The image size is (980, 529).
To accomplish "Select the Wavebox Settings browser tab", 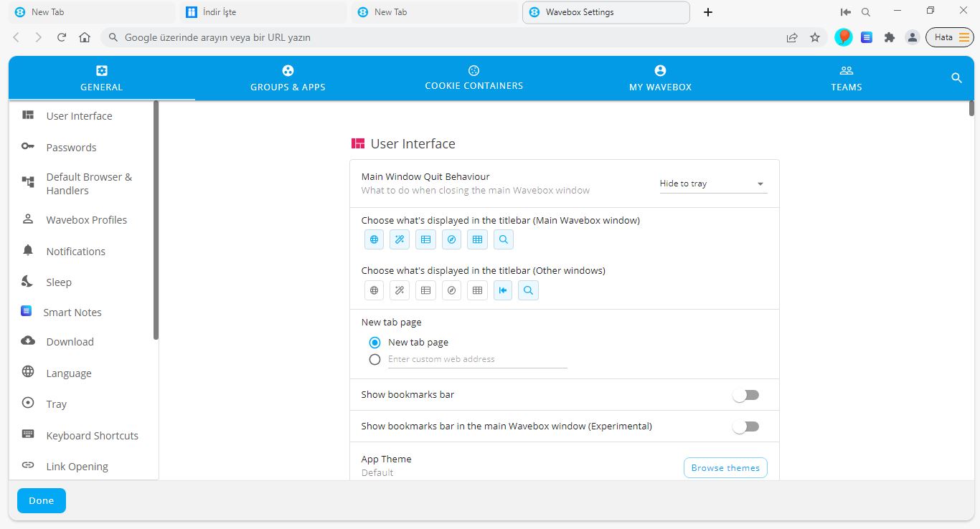I will 606,12.
